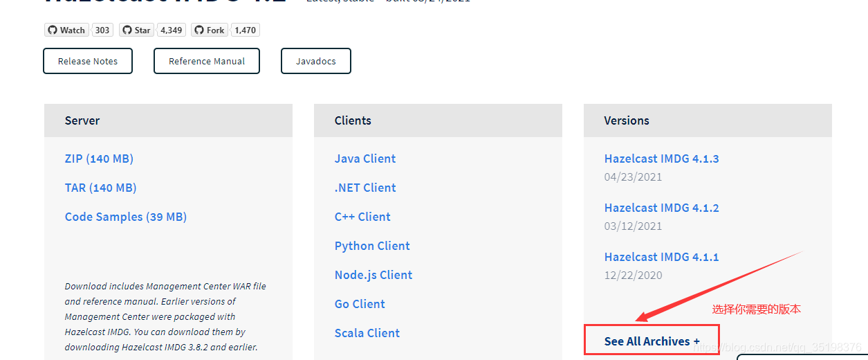Click the GitHub Star button
This screenshot has width=868, height=360.
[x=136, y=30]
